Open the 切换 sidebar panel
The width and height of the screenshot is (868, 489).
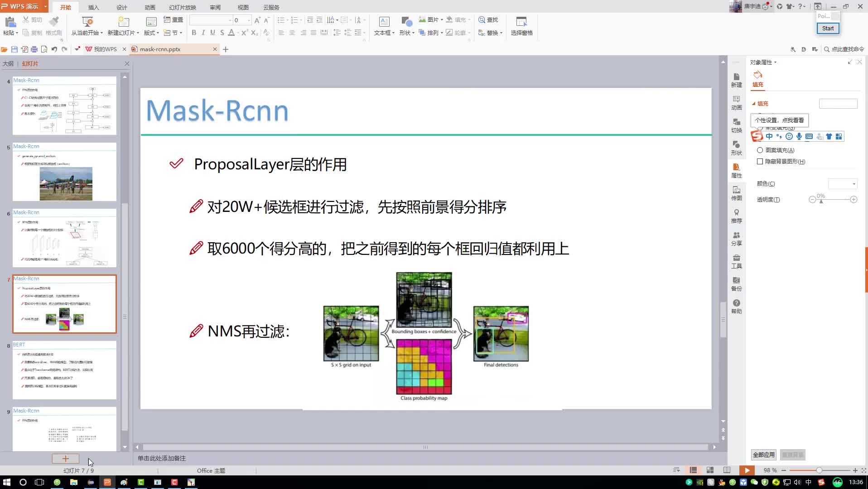click(737, 125)
